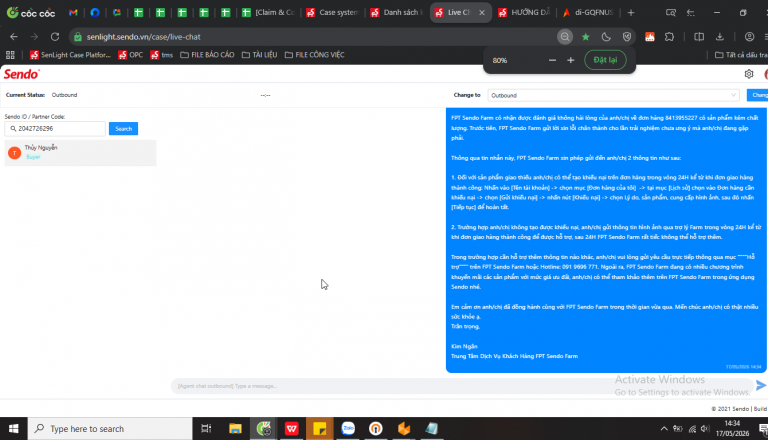Open the shield protection icon

pyautogui.click(x=627, y=37)
